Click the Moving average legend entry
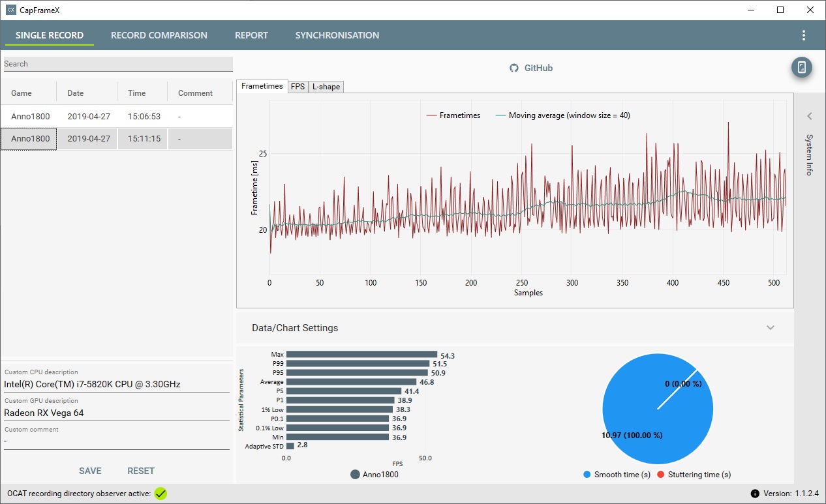 click(x=562, y=115)
